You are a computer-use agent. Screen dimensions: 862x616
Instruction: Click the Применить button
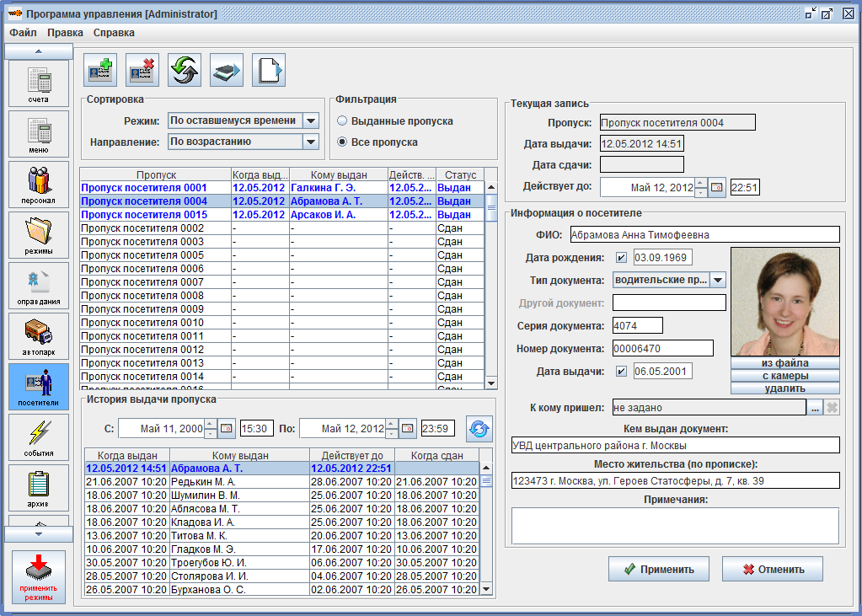click(658, 569)
